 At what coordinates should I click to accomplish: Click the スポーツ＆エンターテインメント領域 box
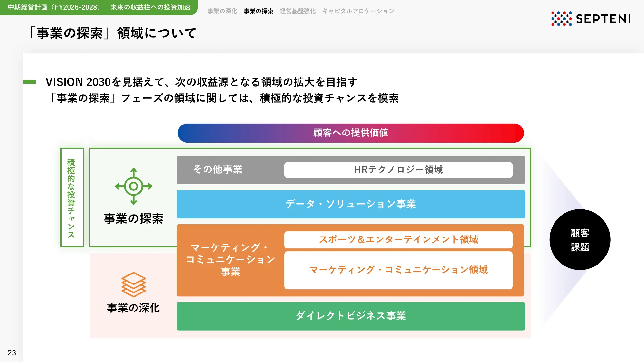[398, 239]
